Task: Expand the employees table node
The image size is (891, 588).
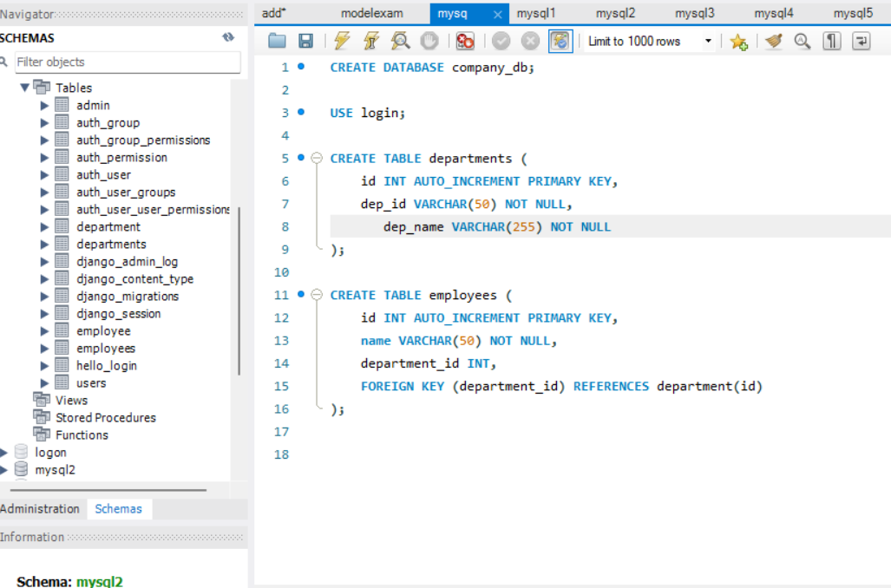Action: point(46,348)
